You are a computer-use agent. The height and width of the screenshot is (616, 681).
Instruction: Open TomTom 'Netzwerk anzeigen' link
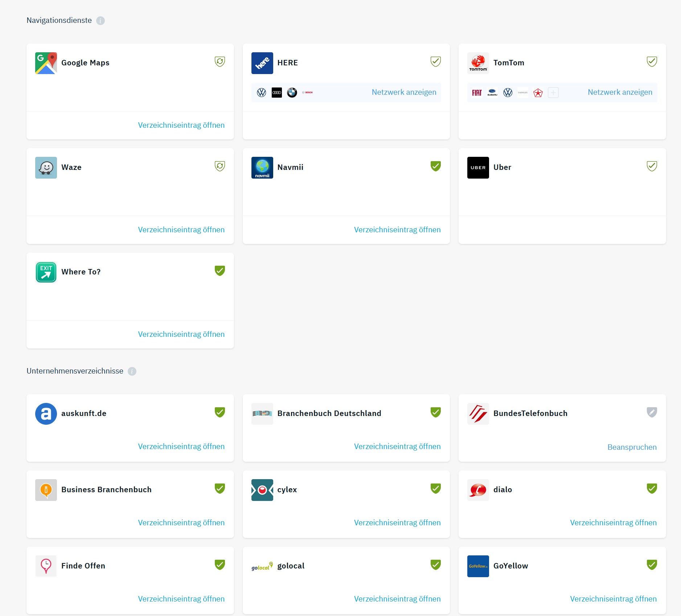click(x=620, y=92)
